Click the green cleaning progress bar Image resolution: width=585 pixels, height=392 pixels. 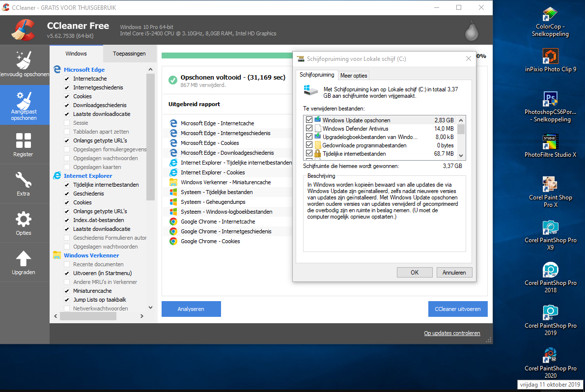pyautogui.click(x=227, y=56)
